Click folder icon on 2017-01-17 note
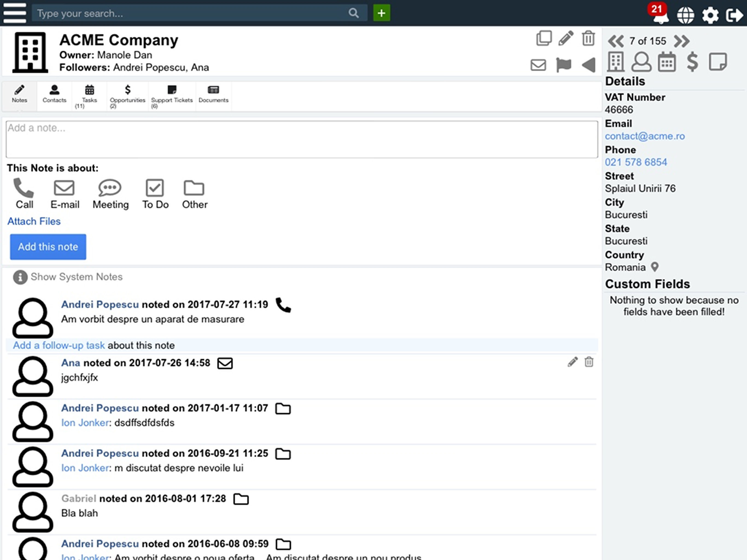Screen dimensions: 747x560 (283, 408)
